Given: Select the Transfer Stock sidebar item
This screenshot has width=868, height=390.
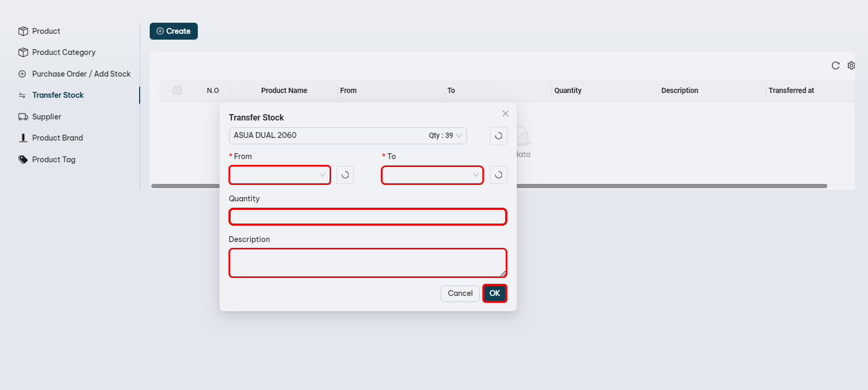Looking at the screenshot, I should pyautogui.click(x=58, y=95).
